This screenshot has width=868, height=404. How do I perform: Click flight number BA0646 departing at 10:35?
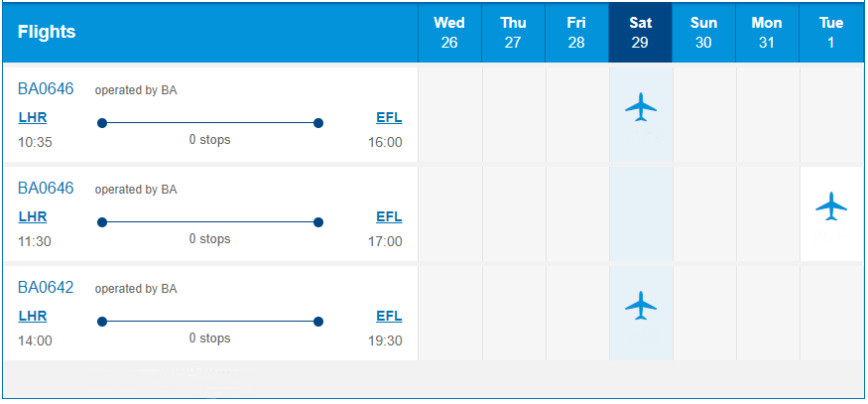click(46, 89)
